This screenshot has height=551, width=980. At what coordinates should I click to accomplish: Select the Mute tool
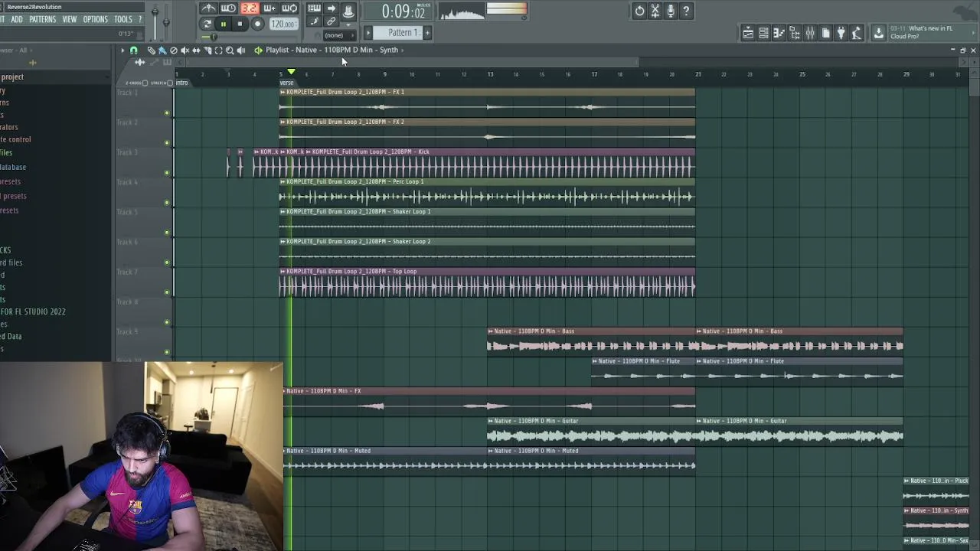[185, 50]
